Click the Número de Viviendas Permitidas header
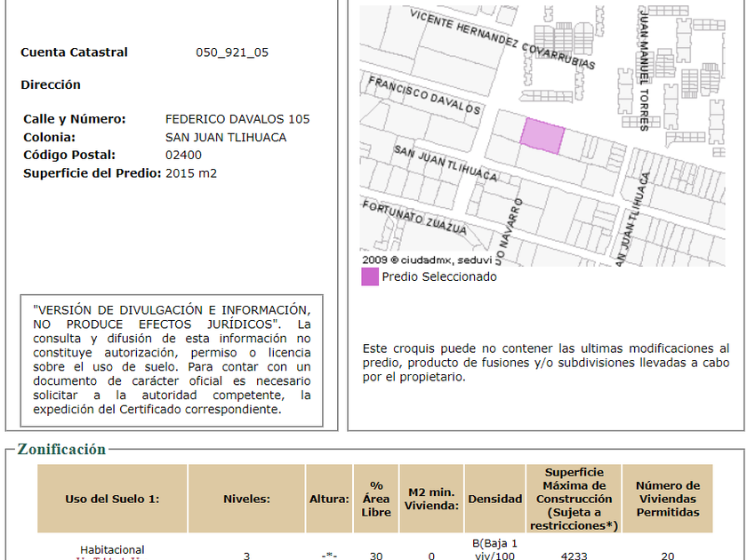Viewport: 747px width, 560px height. (x=667, y=499)
